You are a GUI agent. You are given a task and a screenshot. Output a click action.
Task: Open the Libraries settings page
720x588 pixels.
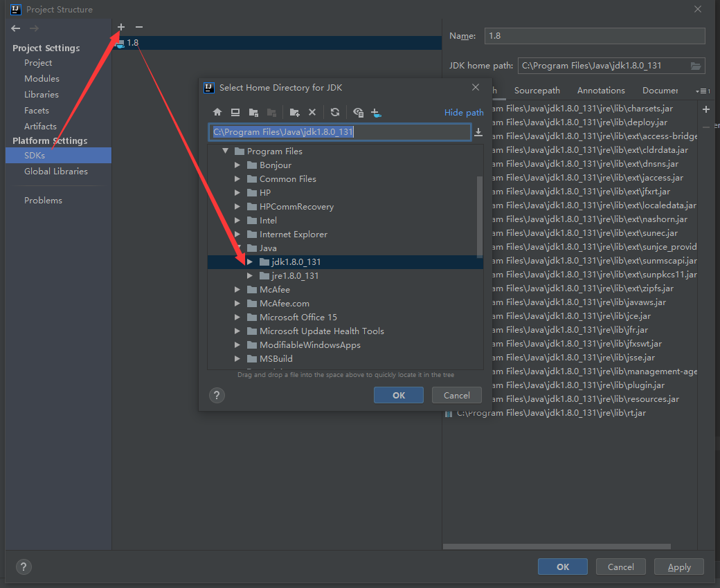click(42, 95)
